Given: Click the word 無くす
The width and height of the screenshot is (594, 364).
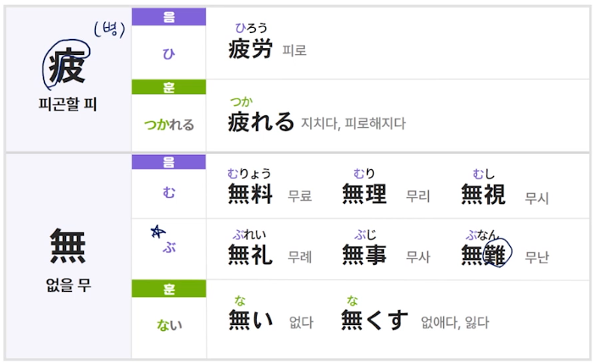Looking at the screenshot, I should tap(375, 320).
